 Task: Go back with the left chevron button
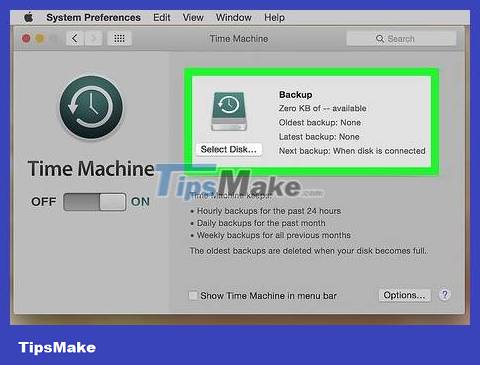pos(75,38)
